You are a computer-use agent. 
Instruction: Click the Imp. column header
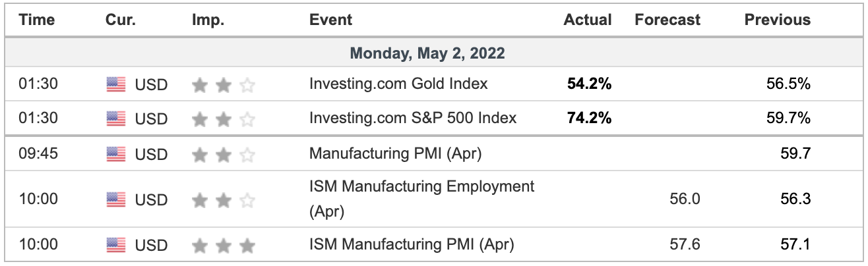208,20
